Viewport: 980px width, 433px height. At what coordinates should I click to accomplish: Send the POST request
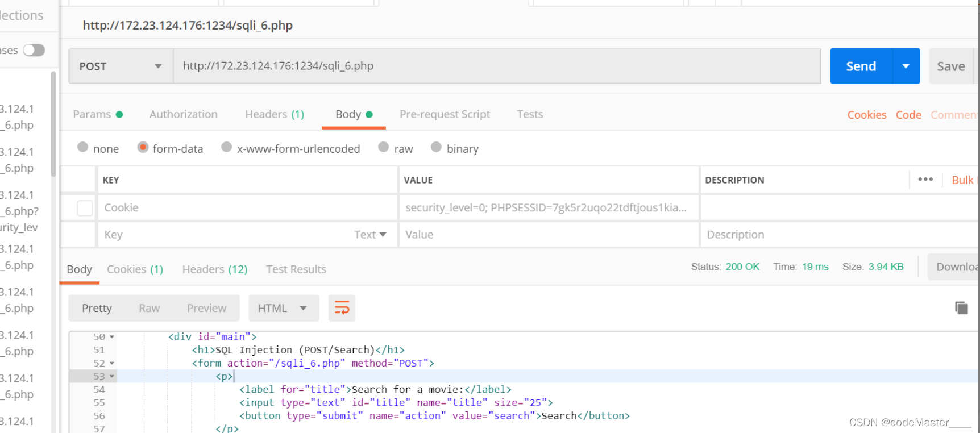point(861,66)
